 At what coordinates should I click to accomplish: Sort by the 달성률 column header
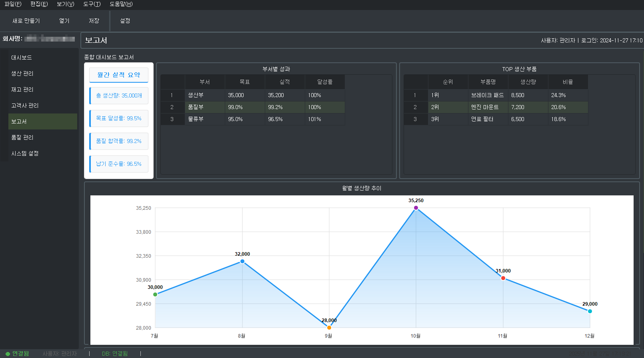(x=324, y=82)
